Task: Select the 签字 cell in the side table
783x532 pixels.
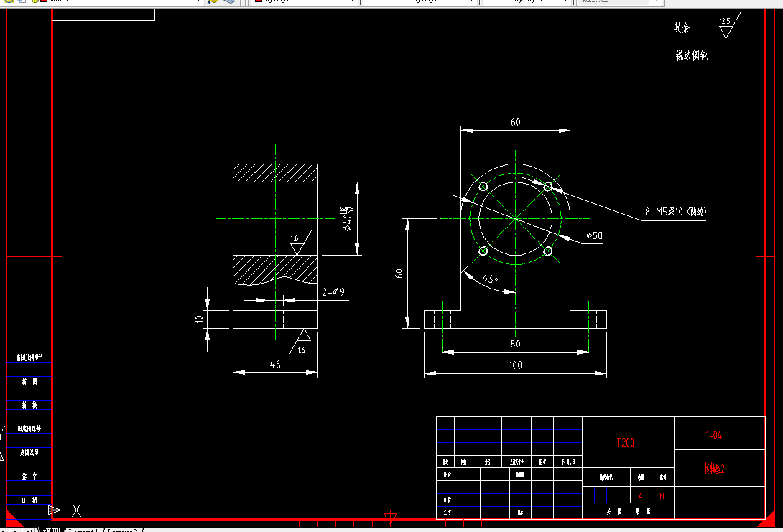Action: coord(29,477)
